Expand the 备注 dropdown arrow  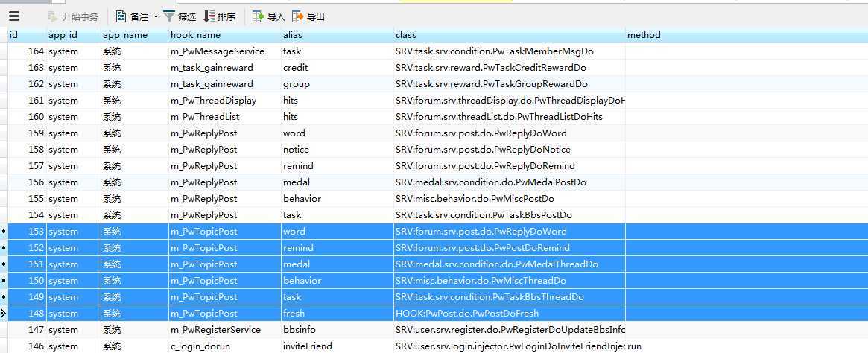coord(156,16)
